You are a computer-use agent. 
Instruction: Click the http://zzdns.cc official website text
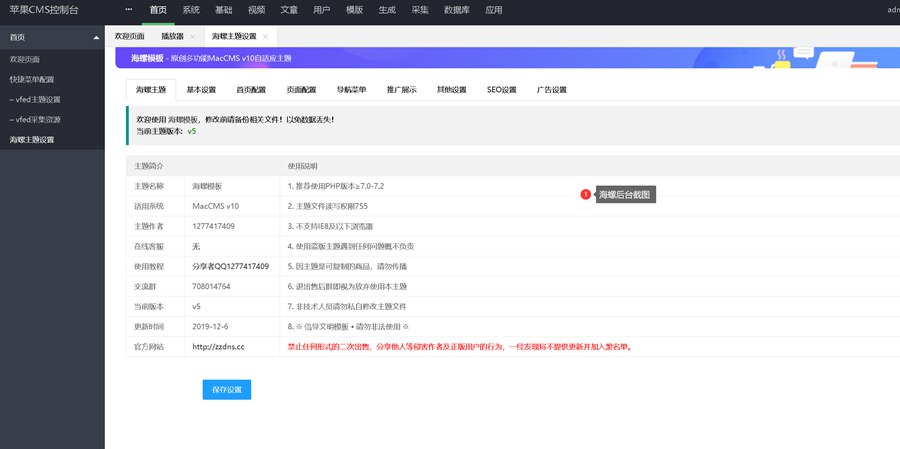tap(218, 346)
